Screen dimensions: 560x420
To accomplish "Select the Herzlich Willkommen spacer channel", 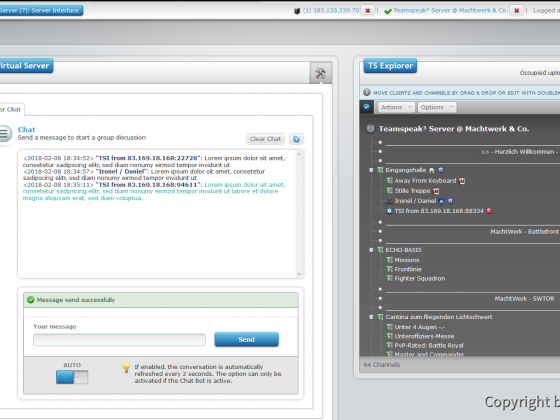I will click(519, 152).
